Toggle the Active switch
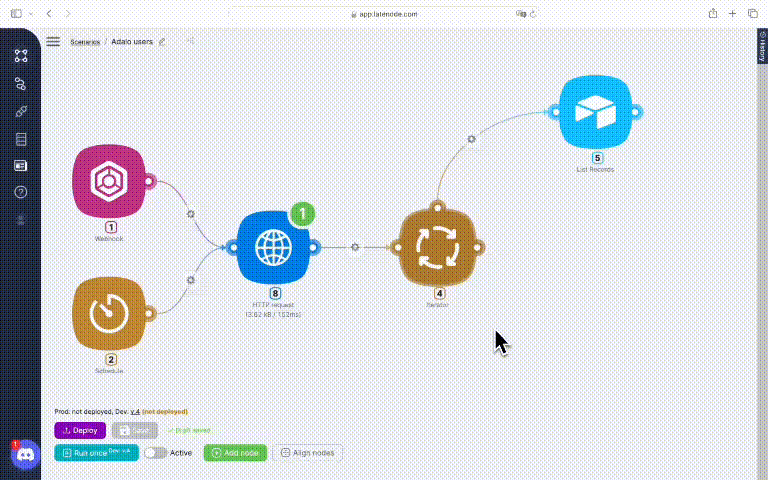Image resolution: width=768 pixels, height=480 pixels. pyautogui.click(x=154, y=453)
